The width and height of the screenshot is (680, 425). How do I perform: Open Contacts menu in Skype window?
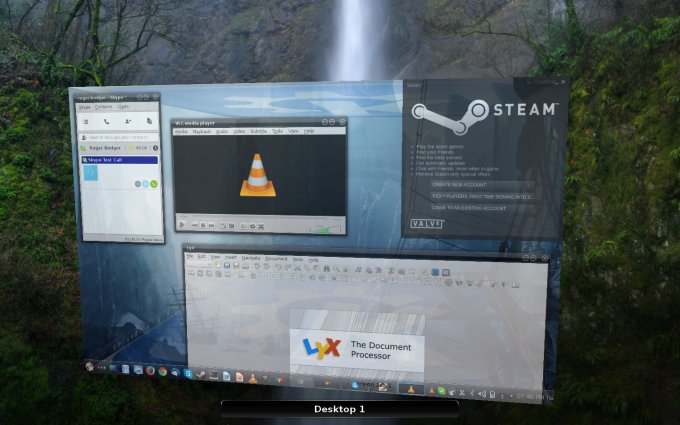tap(103, 107)
